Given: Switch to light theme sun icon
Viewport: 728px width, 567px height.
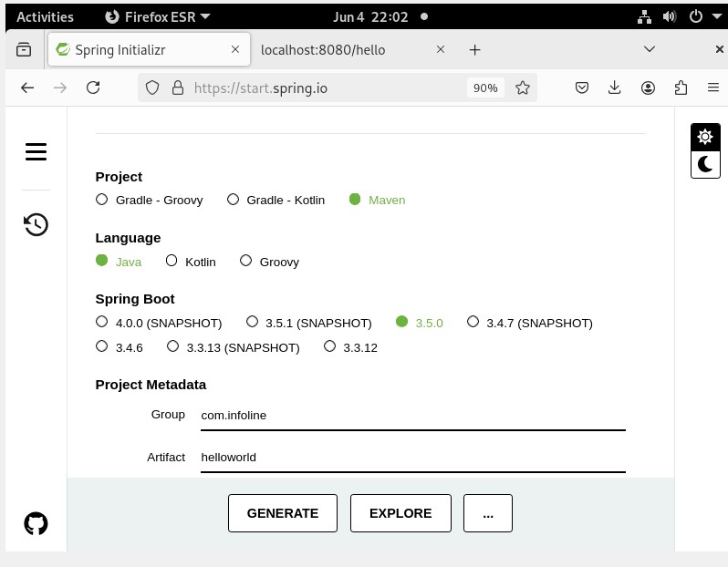Looking at the screenshot, I should click(x=705, y=137).
